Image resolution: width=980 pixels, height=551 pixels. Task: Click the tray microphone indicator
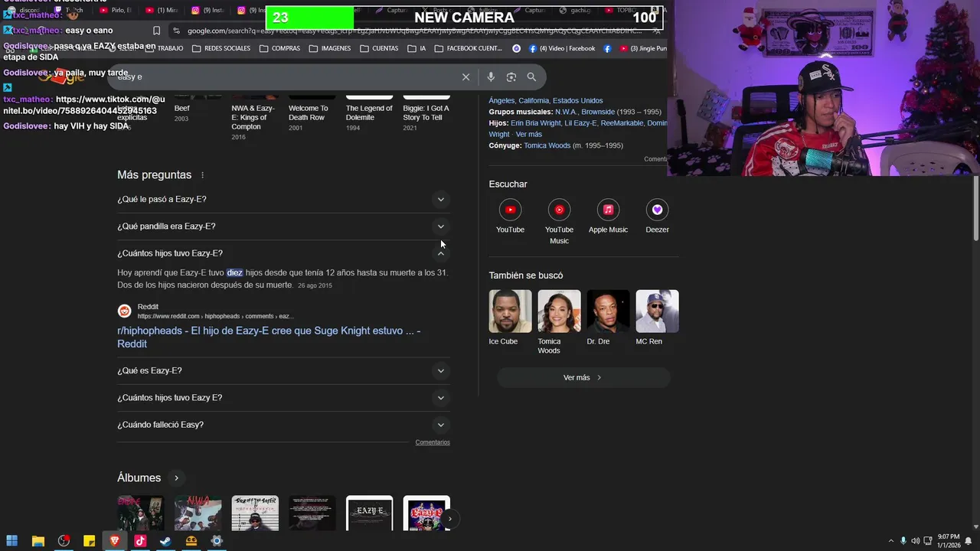903,541
